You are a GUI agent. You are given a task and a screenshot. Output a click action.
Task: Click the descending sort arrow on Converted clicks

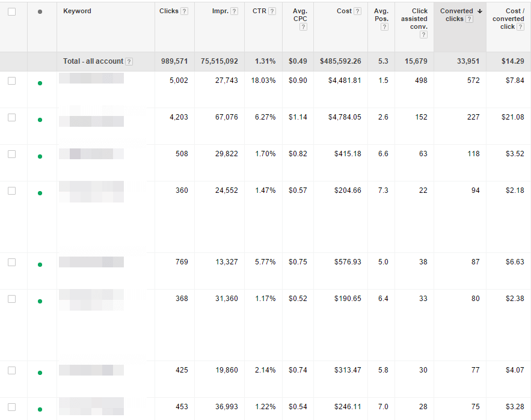click(x=479, y=11)
